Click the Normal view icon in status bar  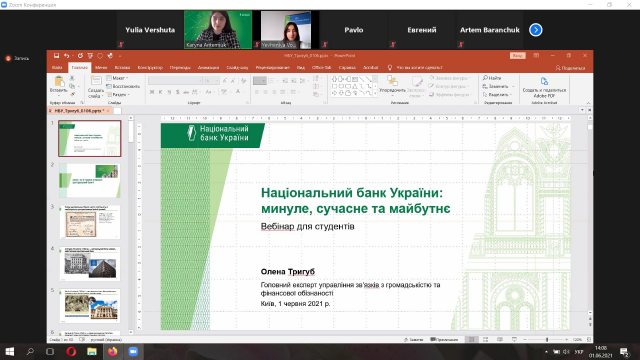(471, 340)
